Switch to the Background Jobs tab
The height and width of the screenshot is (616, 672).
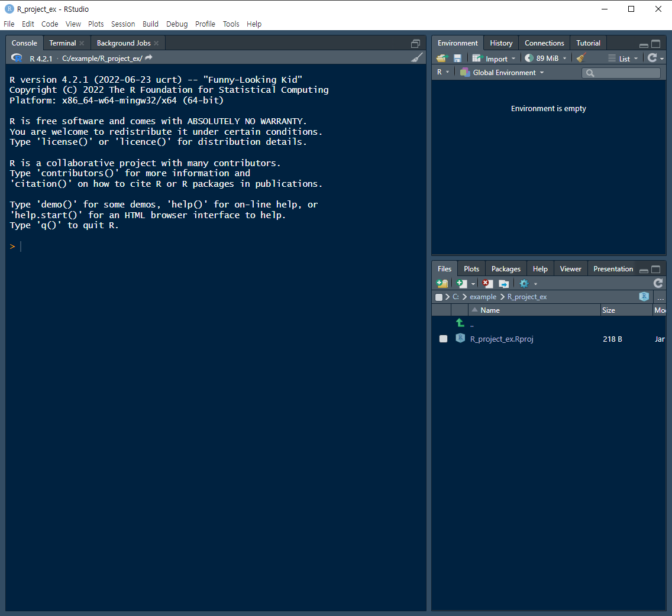(x=124, y=43)
